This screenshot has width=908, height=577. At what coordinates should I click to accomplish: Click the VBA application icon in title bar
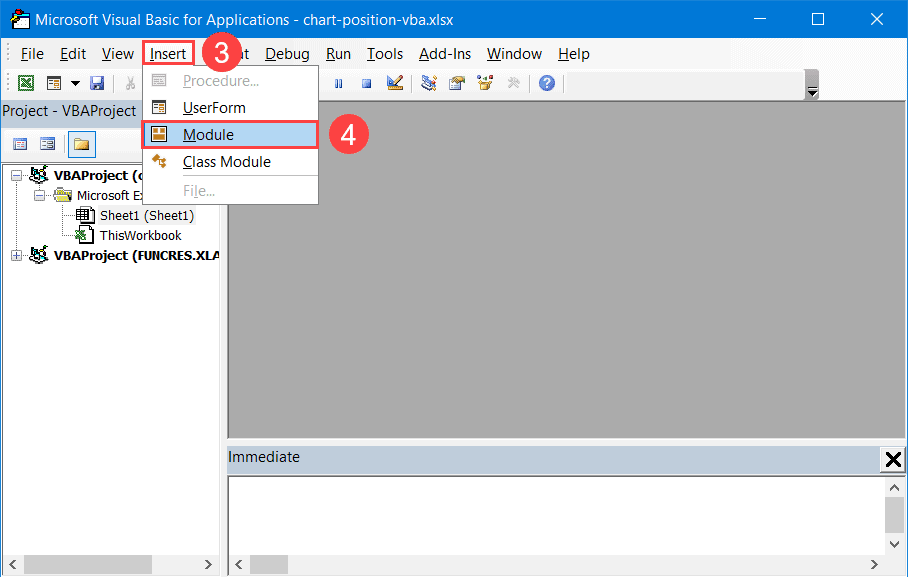[20, 19]
